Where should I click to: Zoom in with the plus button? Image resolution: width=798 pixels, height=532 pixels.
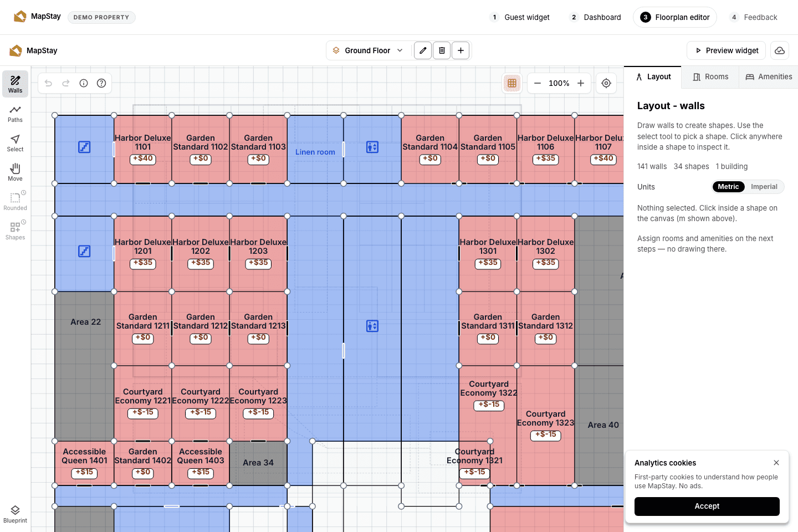point(581,83)
